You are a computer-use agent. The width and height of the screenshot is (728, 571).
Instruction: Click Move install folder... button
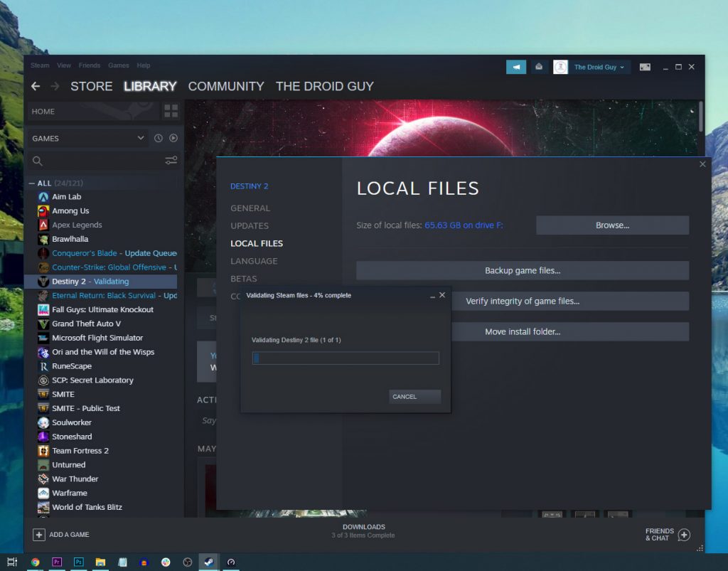tap(569, 332)
